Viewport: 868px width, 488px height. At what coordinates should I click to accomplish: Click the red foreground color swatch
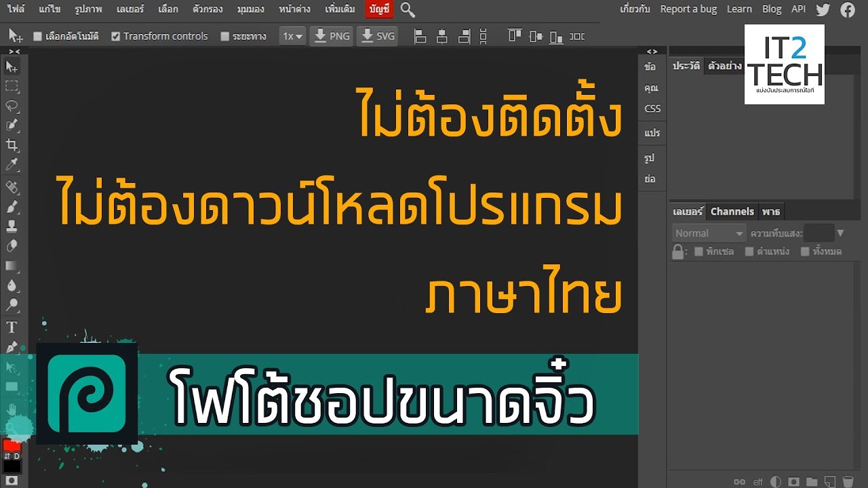12,446
